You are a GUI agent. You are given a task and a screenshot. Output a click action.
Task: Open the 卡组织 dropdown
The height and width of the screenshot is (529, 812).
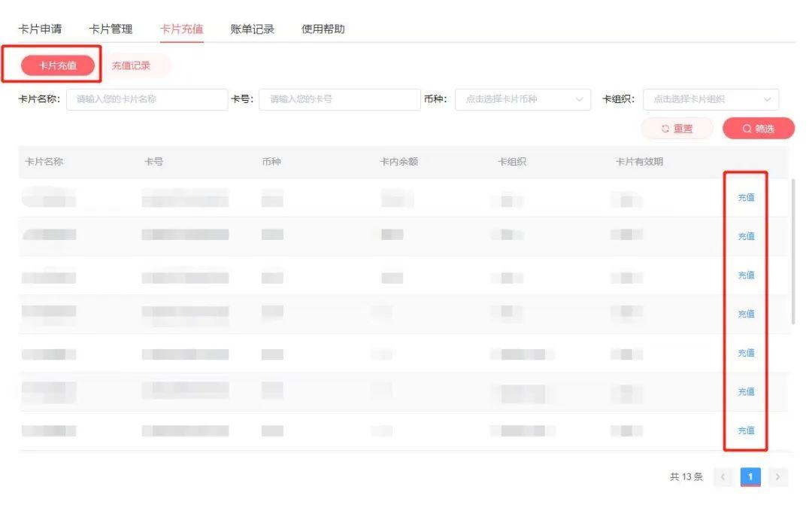point(711,99)
